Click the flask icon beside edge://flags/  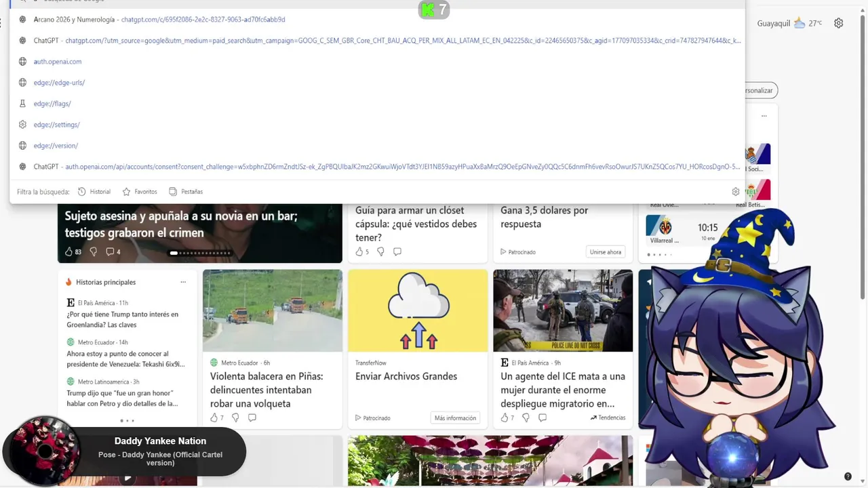tap(22, 104)
